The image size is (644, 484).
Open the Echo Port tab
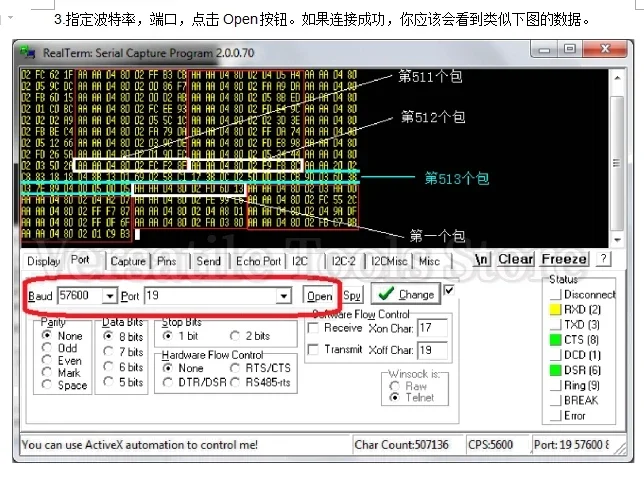pos(258,261)
